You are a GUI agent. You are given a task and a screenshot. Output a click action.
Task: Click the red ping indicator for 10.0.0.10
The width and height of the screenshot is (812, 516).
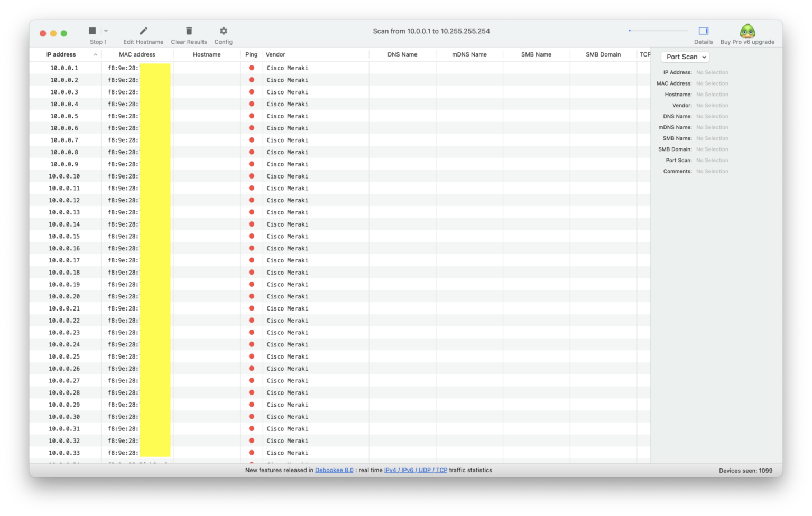point(252,176)
